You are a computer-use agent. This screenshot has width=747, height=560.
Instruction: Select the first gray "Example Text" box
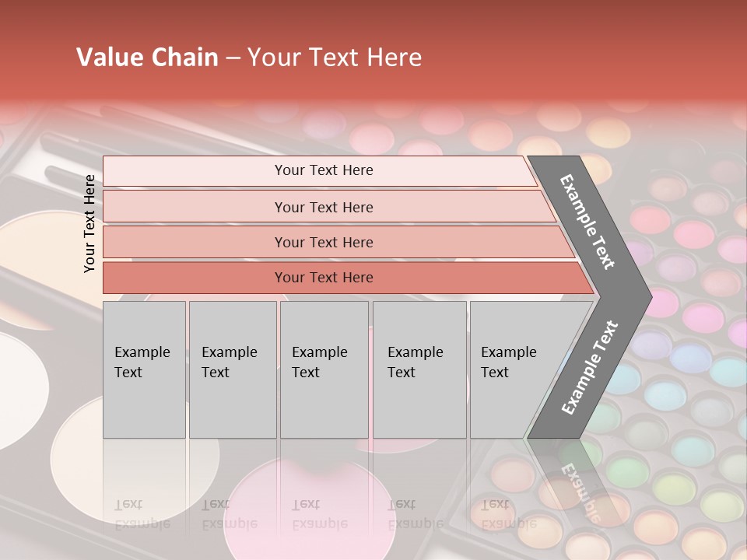(x=144, y=369)
